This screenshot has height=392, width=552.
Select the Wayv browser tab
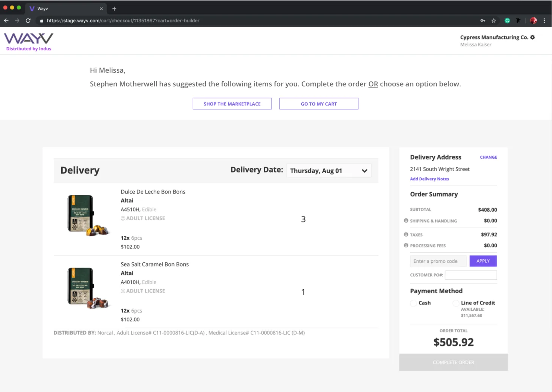pos(66,9)
